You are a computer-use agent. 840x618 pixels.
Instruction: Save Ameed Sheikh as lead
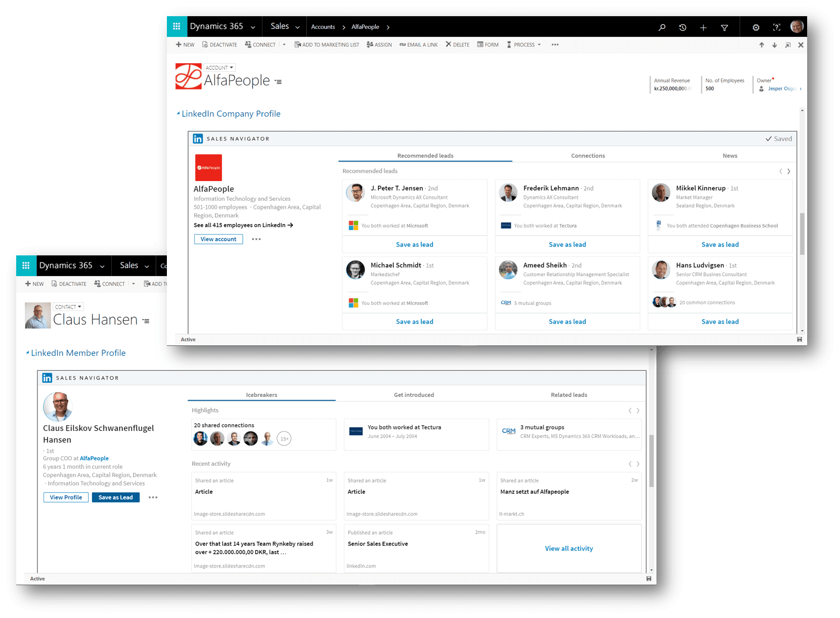(567, 322)
